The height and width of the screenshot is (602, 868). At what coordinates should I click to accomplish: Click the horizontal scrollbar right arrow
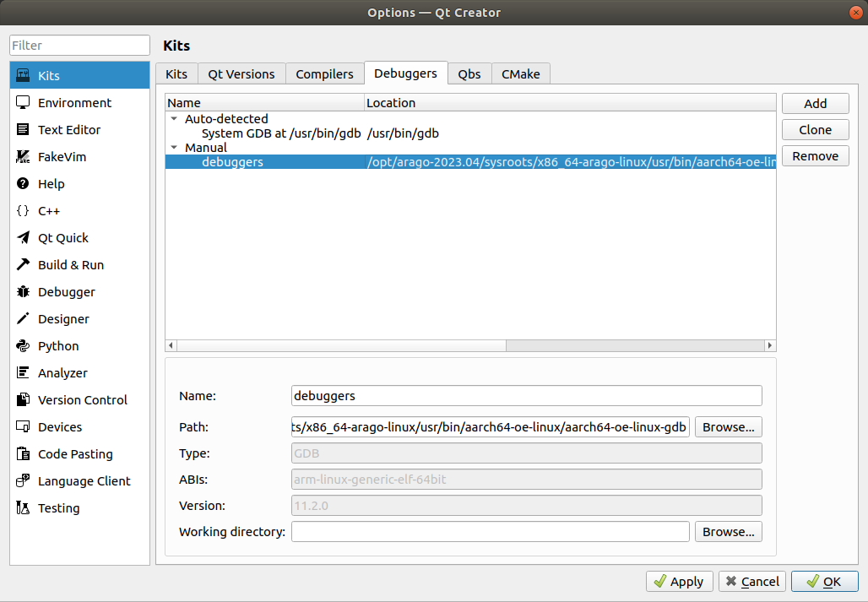coord(769,345)
